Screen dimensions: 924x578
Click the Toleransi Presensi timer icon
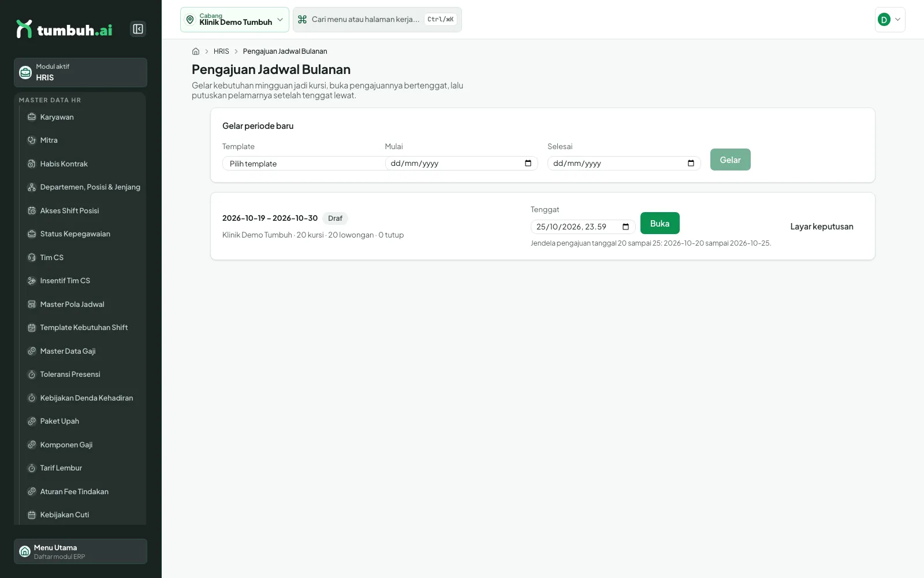tap(32, 375)
